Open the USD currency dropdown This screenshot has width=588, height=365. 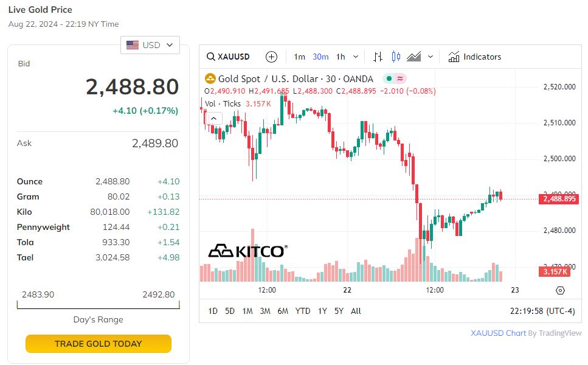pyautogui.click(x=150, y=45)
